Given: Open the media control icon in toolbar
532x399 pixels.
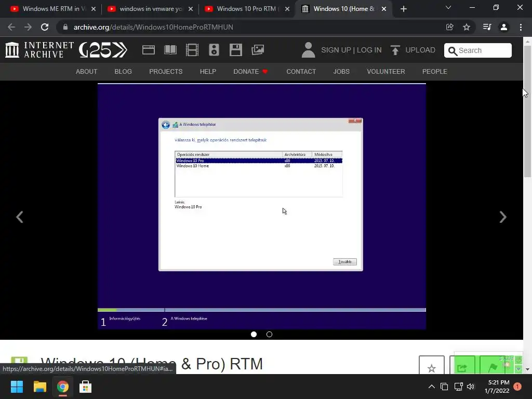Looking at the screenshot, I should [487, 27].
